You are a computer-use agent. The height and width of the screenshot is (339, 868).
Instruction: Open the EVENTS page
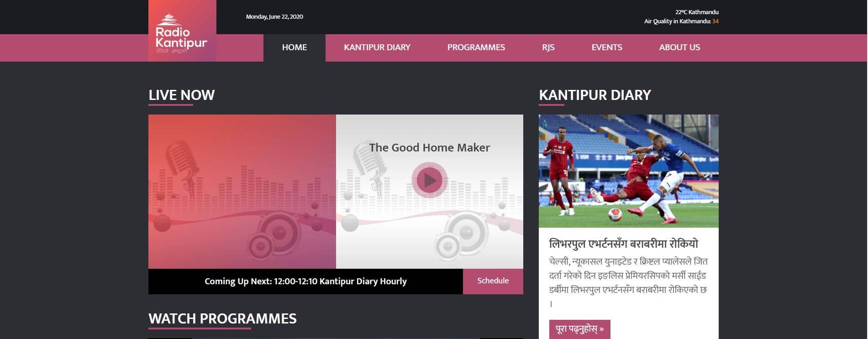tap(607, 47)
